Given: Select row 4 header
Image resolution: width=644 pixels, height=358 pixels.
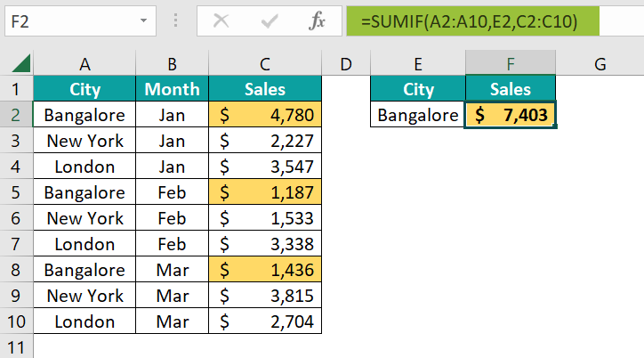Looking at the screenshot, I should pyautogui.click(x=16, y=167).
